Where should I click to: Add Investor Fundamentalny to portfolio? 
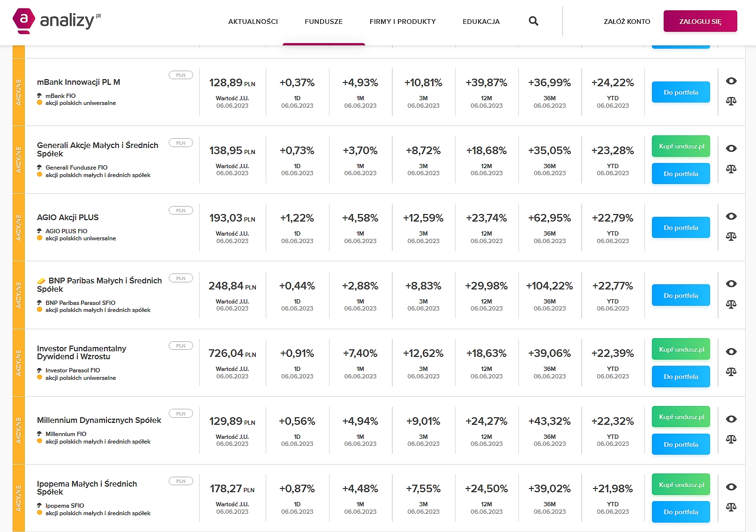(x=681, y=377)
